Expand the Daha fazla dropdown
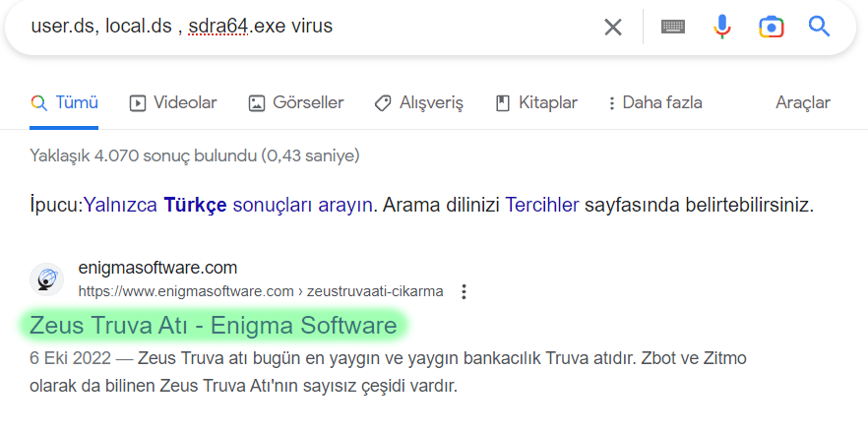The height and width of the screenshot is (433, 868). coord(654,102)
